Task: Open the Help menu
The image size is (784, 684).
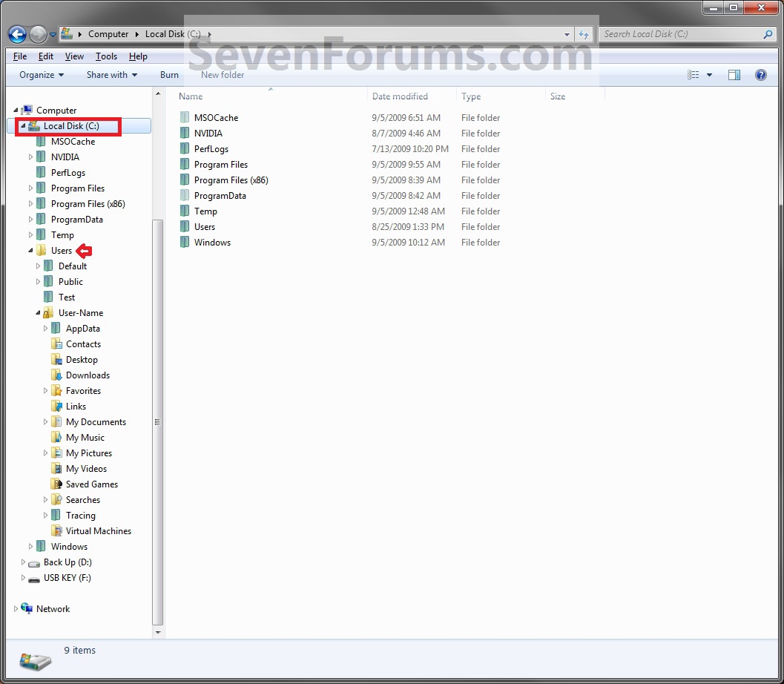Action: pyautogui.click(x=138, y=56)
